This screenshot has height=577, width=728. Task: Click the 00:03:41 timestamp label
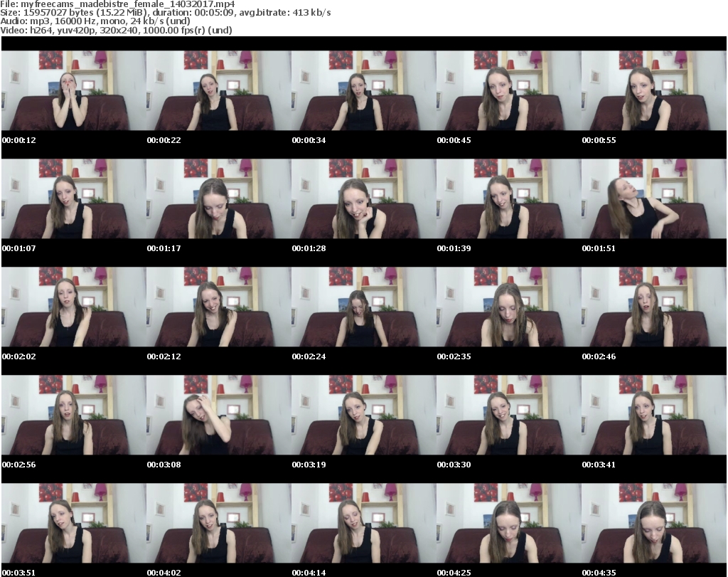(599, 465)
